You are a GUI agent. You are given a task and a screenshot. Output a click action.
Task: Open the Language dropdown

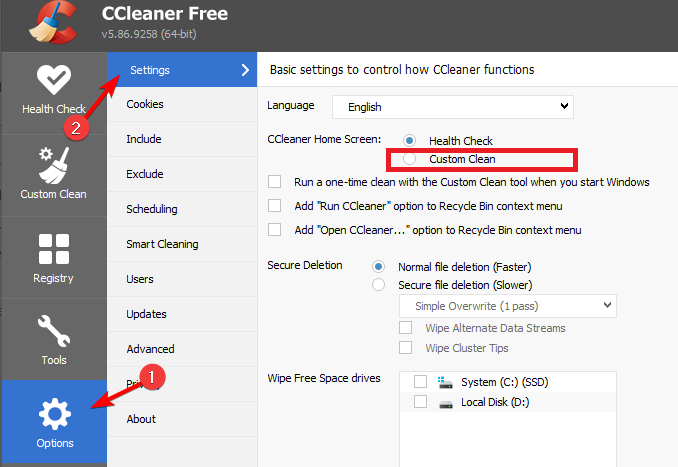click(453, 107)
